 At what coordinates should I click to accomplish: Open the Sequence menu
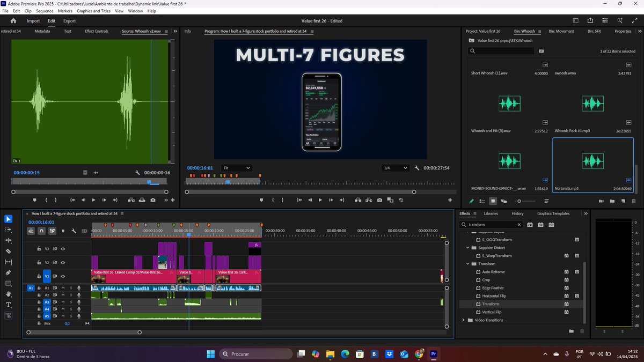(45, 11)
